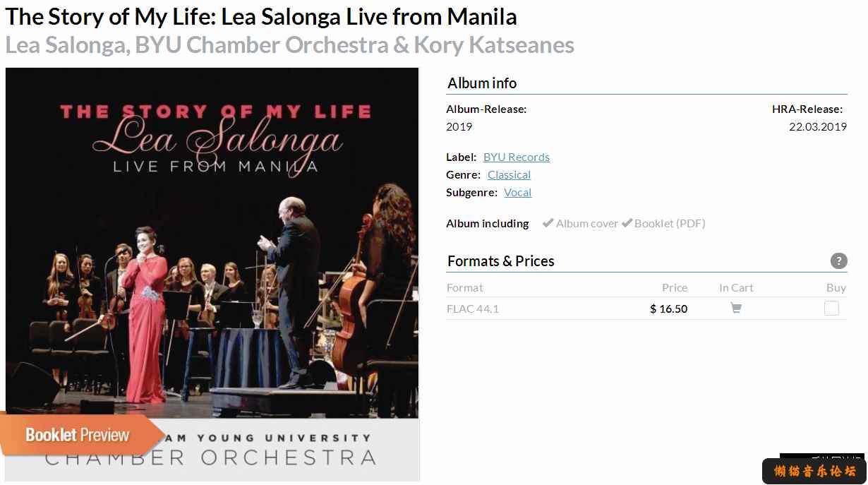
Task: Open the Vocal subgenre link
Action: (518, 192)
